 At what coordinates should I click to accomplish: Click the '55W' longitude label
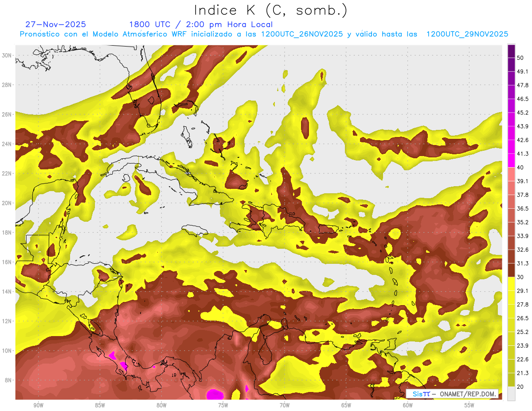point(469,406)
